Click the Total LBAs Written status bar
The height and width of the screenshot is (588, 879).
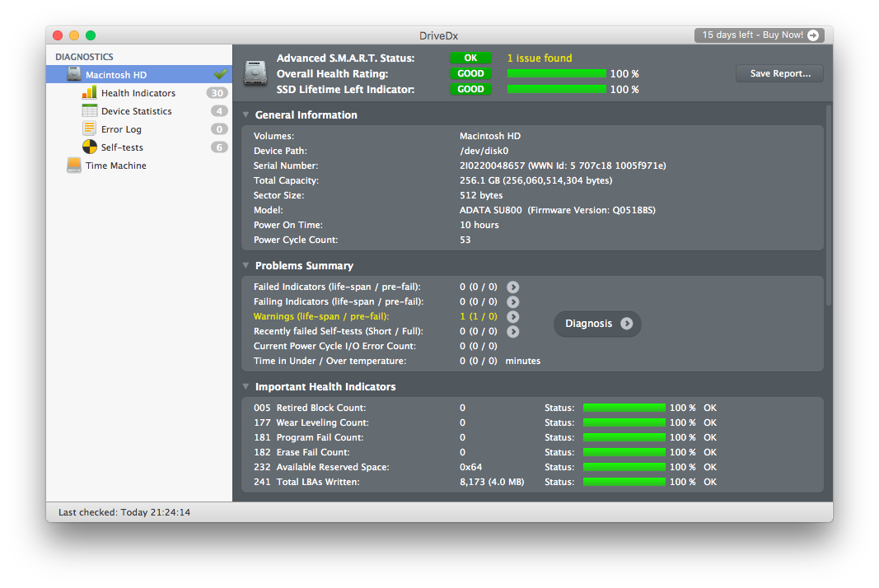tap(624, 482)
